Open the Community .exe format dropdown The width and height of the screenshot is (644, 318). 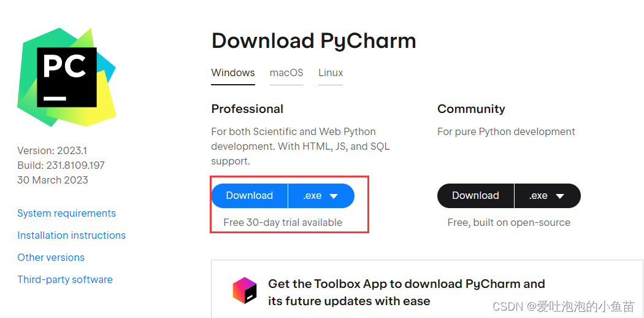(x=548, y=196)
